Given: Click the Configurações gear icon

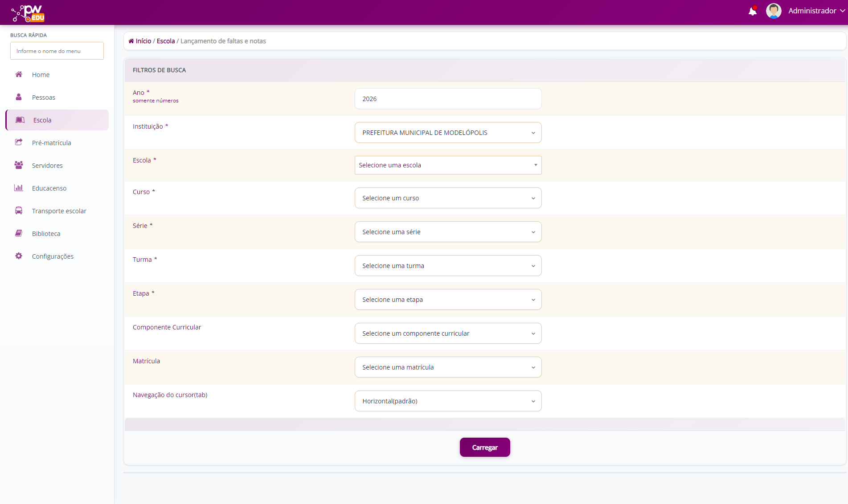Looking at the screenshot, I should [x=19, y=256].
